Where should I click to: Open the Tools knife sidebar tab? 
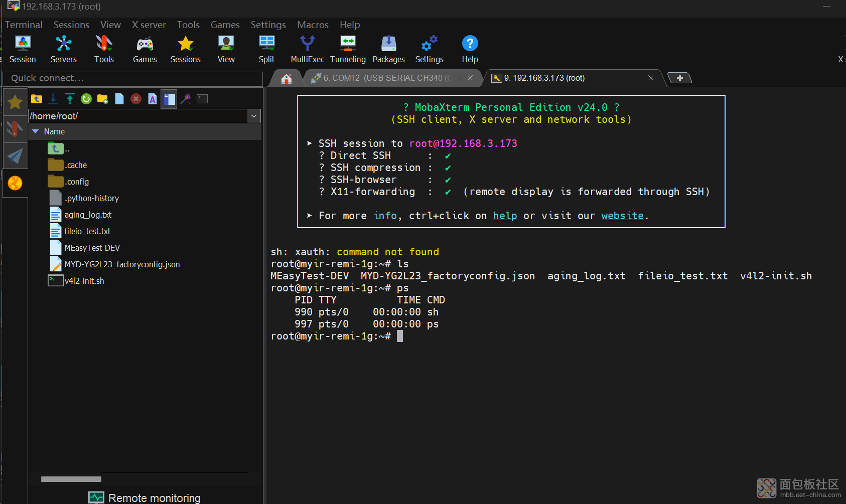coord(15,129)
